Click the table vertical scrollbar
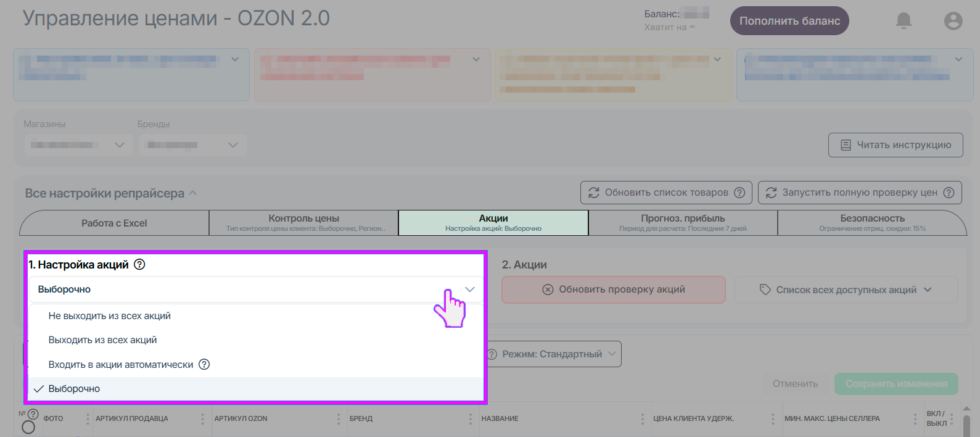Viewport: 980px width, 437px height. [x=966, y=425]
